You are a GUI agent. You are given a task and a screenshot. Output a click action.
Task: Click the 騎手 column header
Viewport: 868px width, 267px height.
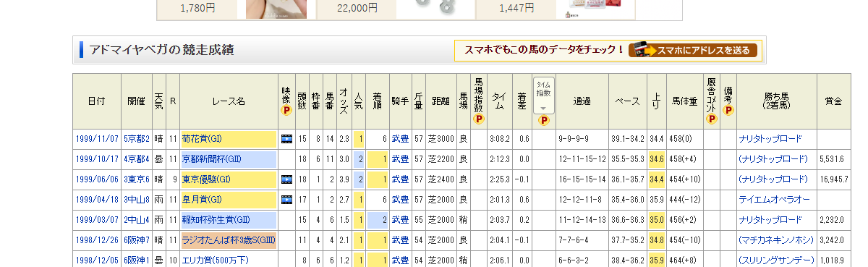[400, 101]
